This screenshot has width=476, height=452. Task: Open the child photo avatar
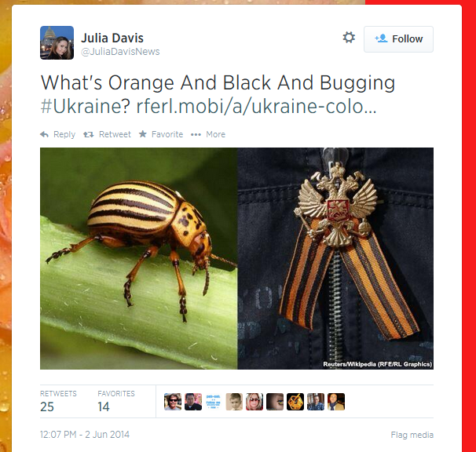(x=234, y=402)
